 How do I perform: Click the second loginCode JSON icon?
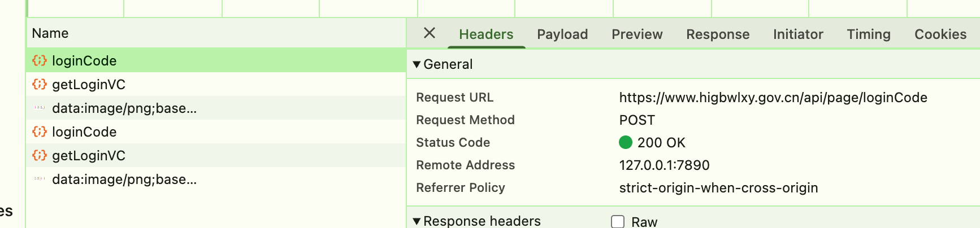pyautogui.click(x=40, y=131)
